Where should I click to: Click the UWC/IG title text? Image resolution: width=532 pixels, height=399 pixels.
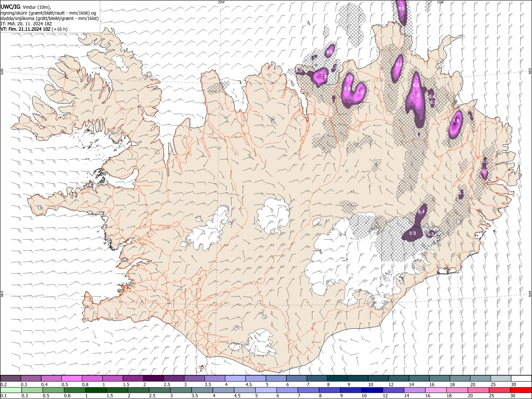point(10,7)
